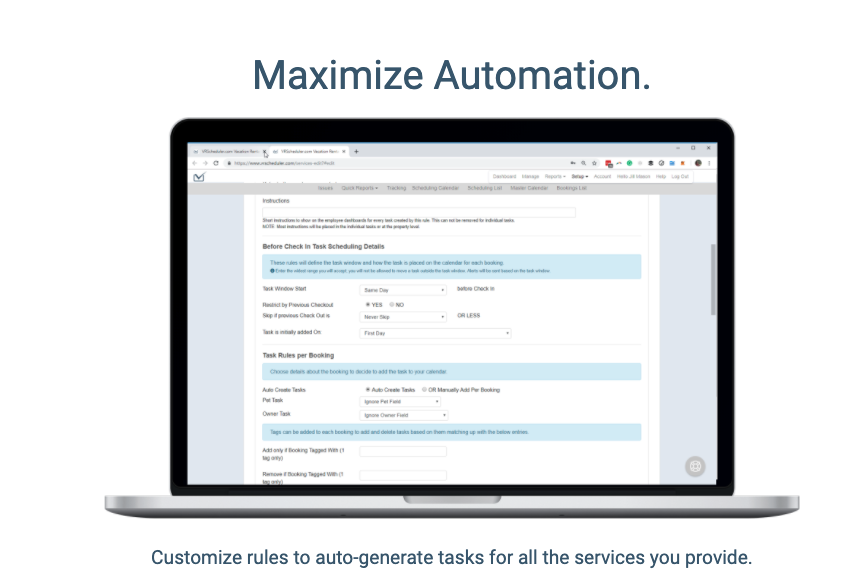
Task: Click the orange extension icon in toolbar
Action: coord(683,163)
